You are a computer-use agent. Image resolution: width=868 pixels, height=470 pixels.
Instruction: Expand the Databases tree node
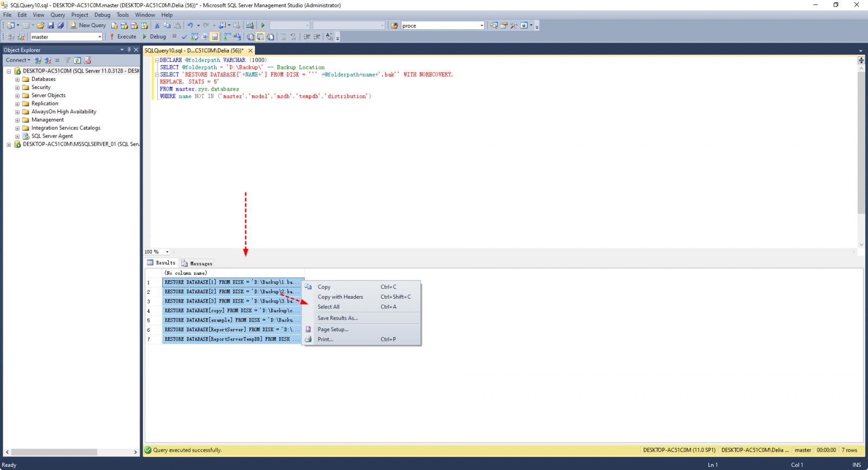pyautogui.click(x=17, y=79)
